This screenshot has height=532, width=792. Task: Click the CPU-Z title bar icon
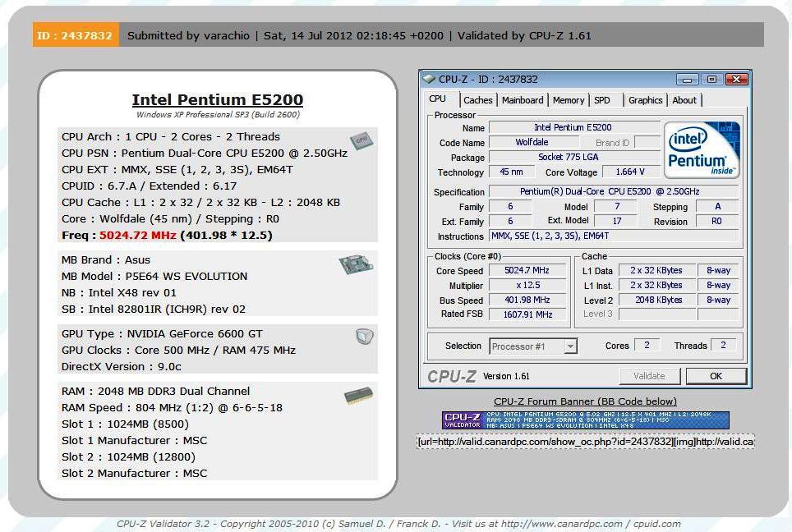pyautogui.click(x=429, y=80)
